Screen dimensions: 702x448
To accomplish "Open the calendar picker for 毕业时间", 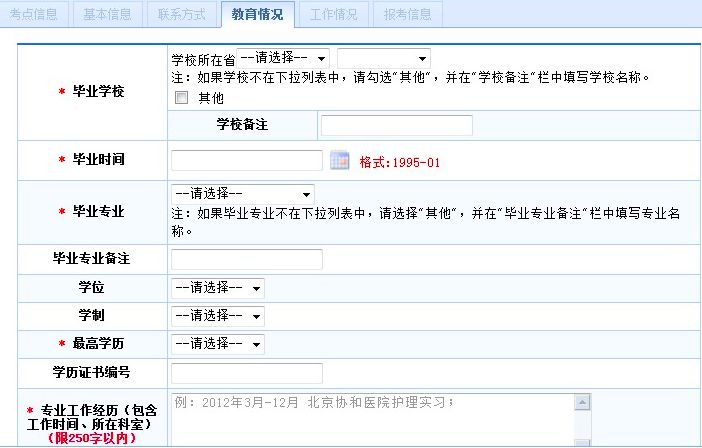I will 339,161.
